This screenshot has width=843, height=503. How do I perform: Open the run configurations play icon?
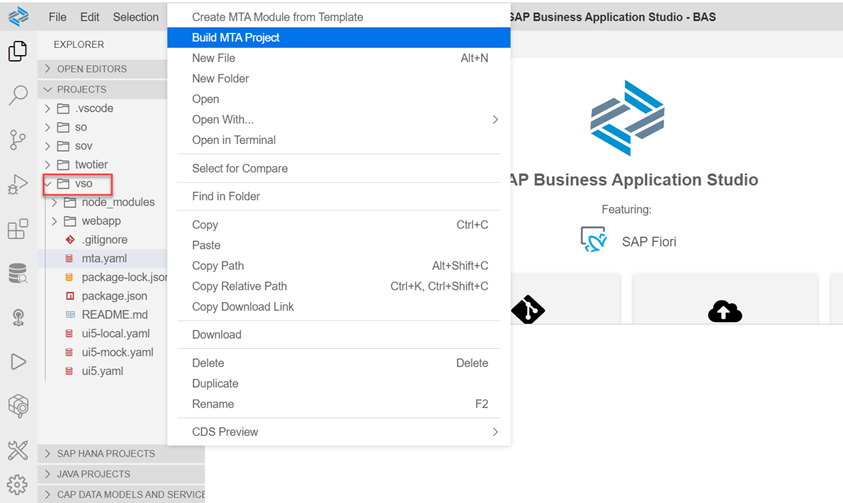point(18,362)
